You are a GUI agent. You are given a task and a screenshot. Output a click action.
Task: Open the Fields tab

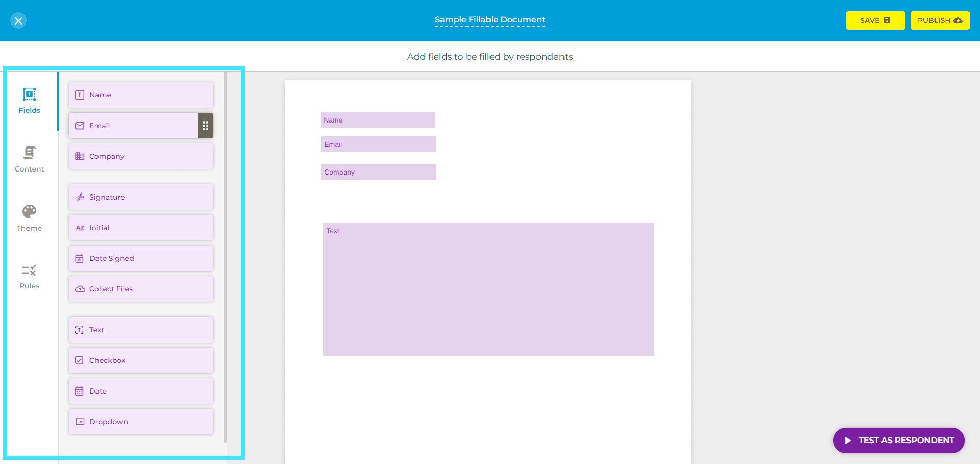point(30,101)
